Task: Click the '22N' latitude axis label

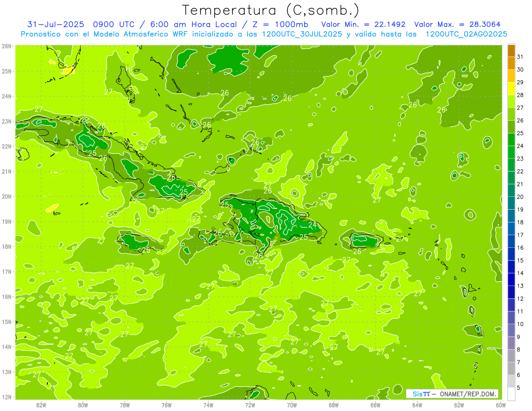Action: (6, 146)
